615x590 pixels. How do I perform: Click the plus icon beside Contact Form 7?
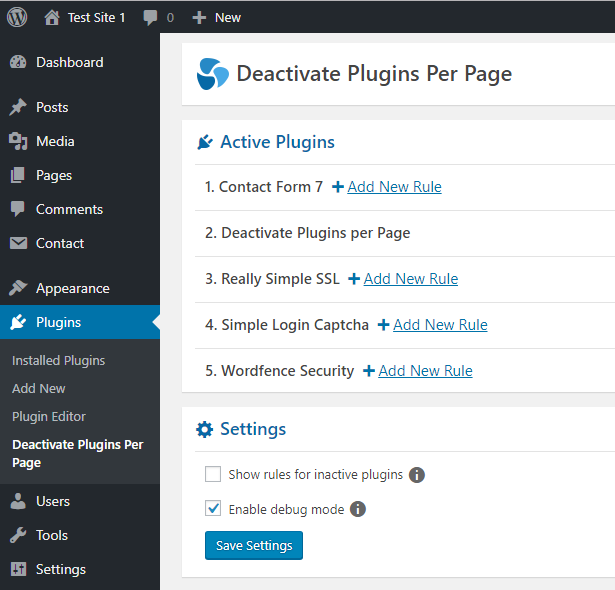tap(338, 187)
